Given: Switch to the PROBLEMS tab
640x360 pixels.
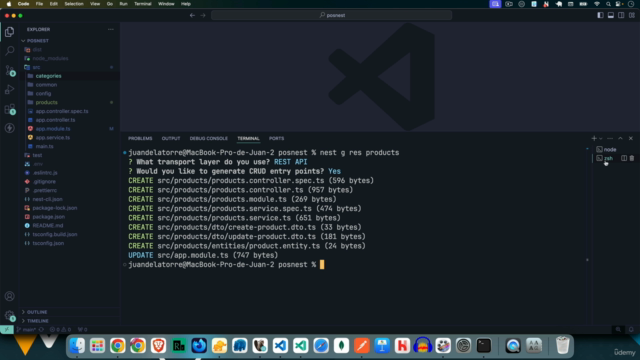Looking at the screenshot, I should pyautogui.click(x=140, y=138).
